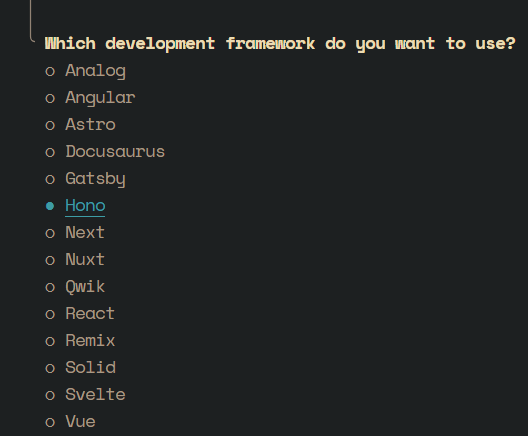Select the Analog framework option
The image size is (528, 436).
pyautogui.click(x=95, y=71)
